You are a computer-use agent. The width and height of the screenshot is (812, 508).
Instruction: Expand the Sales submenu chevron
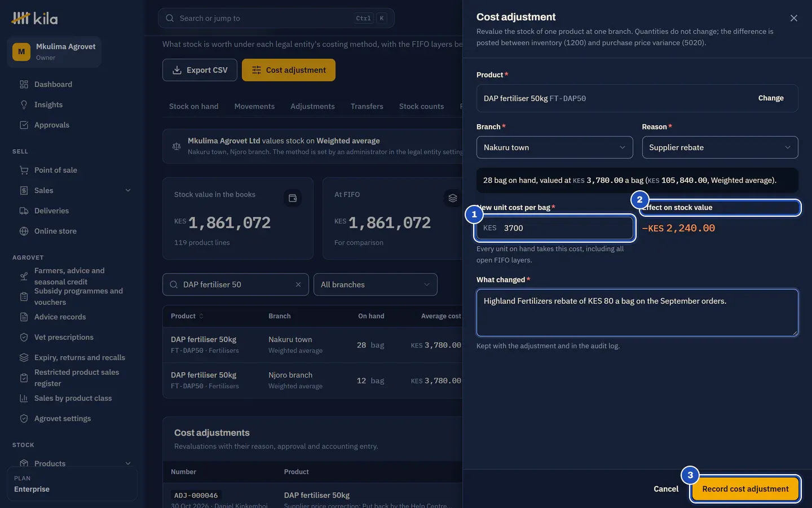click(x=128, y=190)
